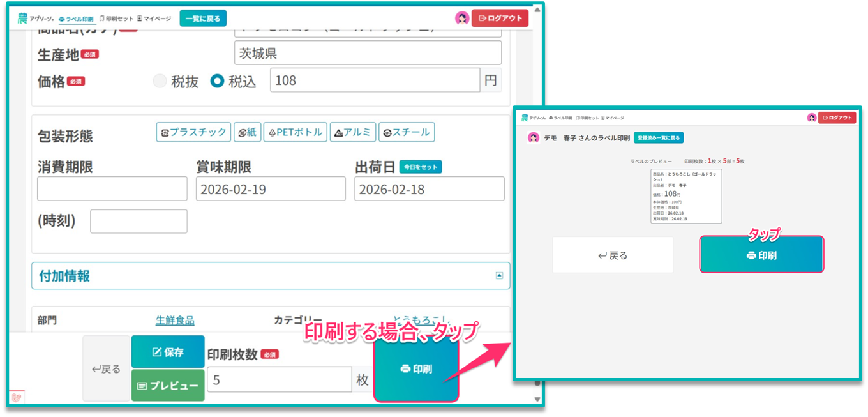The height and width of the screenshot is (417, 868).
Task: Select the 紙 packaging type
Action: [247, 132]
